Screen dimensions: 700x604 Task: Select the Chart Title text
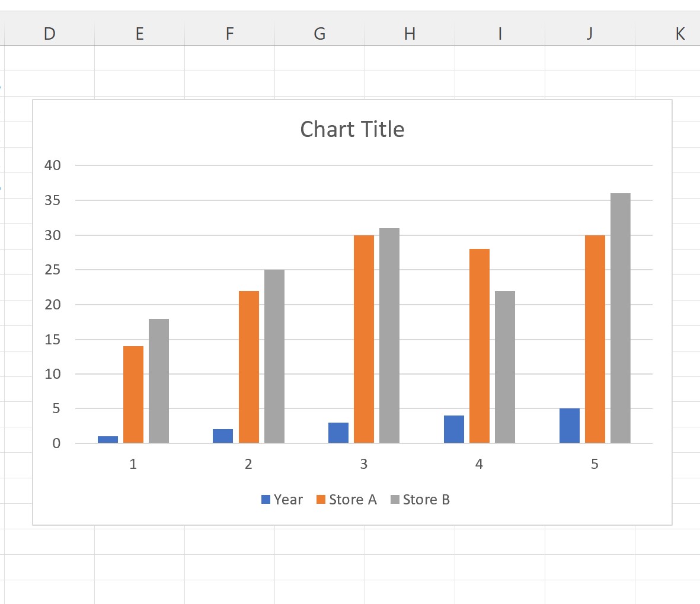coord(352,129)
